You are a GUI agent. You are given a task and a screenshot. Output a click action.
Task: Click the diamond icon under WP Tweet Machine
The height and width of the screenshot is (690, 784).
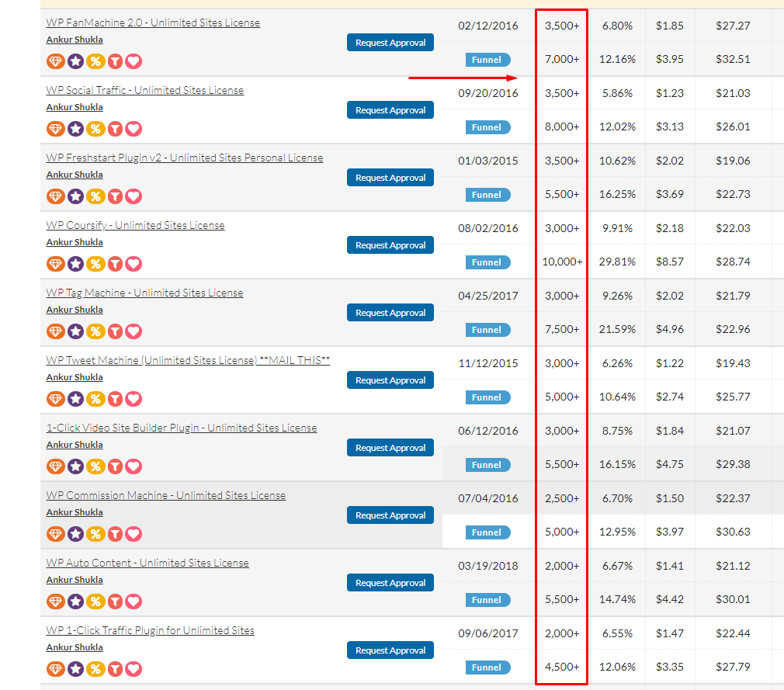click(x=55, y=399)
